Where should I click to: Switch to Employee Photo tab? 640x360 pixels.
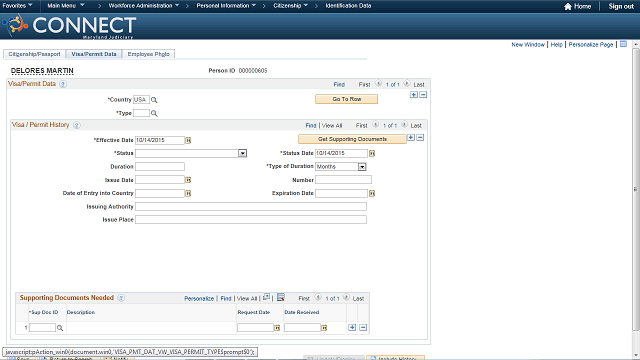(149, 54)
